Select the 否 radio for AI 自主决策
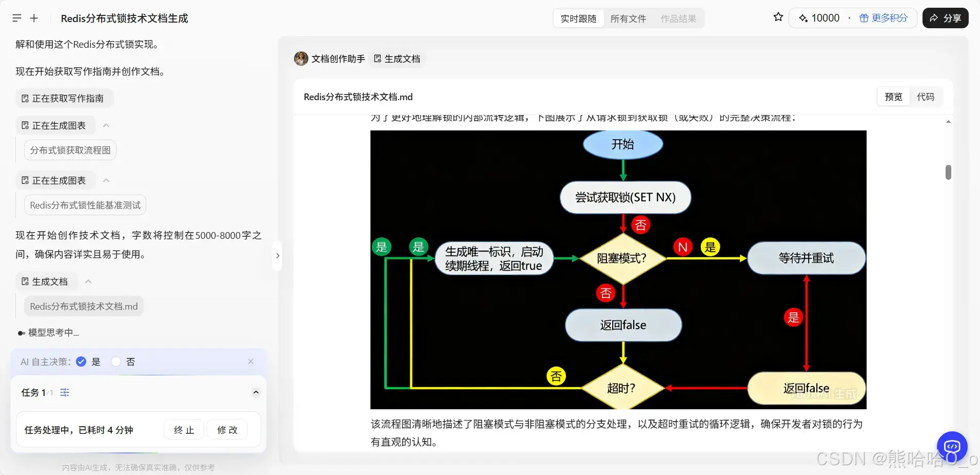 [x=115, y=362]
